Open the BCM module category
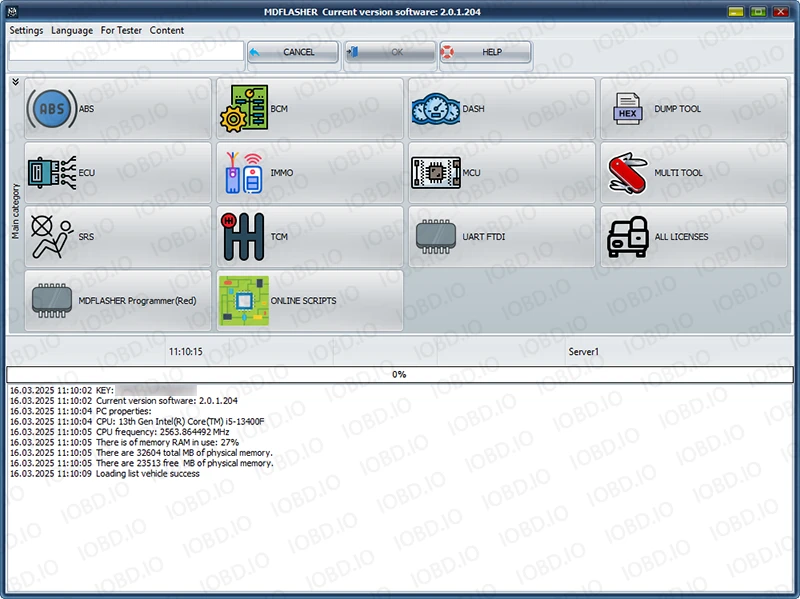The width and height of the screenshot is (800, 599). coord(310,109)
